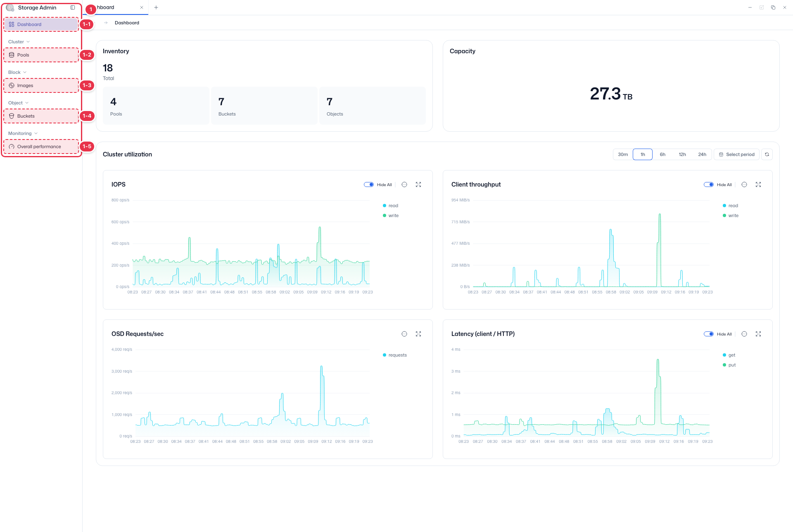Image resolution: width=793 pixels, height=532 pixels.
Task: Open the Dashboard sidebar item
Action: click(x=41, y=24)
